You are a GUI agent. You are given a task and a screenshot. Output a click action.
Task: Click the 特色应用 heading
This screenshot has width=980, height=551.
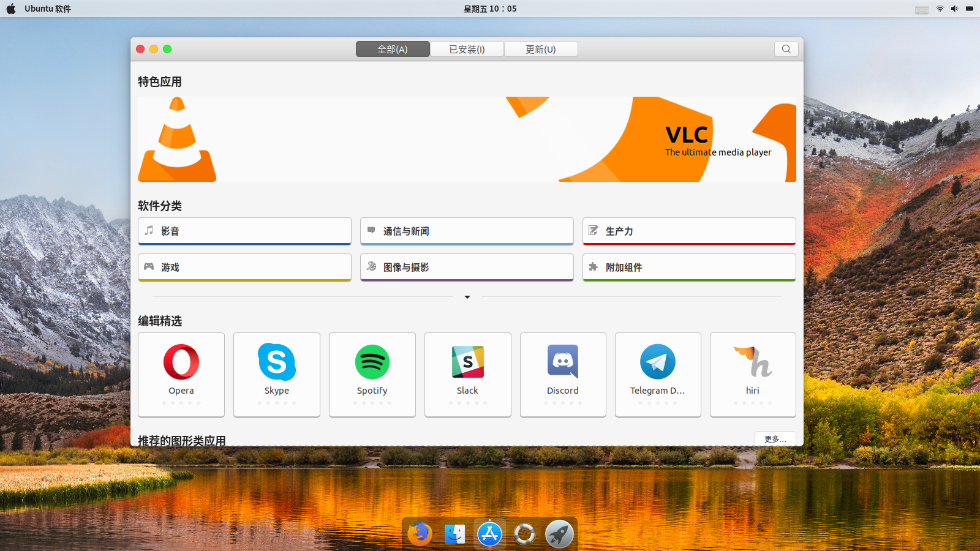pyautogui.click(x=160, y=81)
